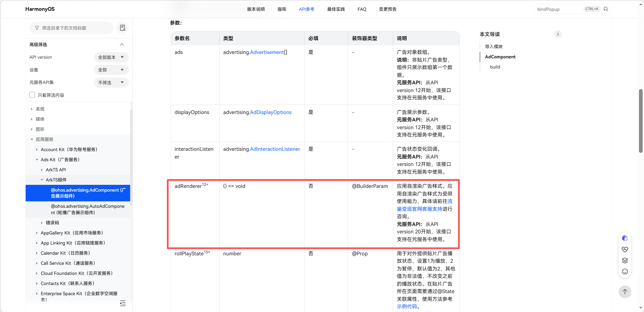Open the 设备 dropdown

point(111,70)
